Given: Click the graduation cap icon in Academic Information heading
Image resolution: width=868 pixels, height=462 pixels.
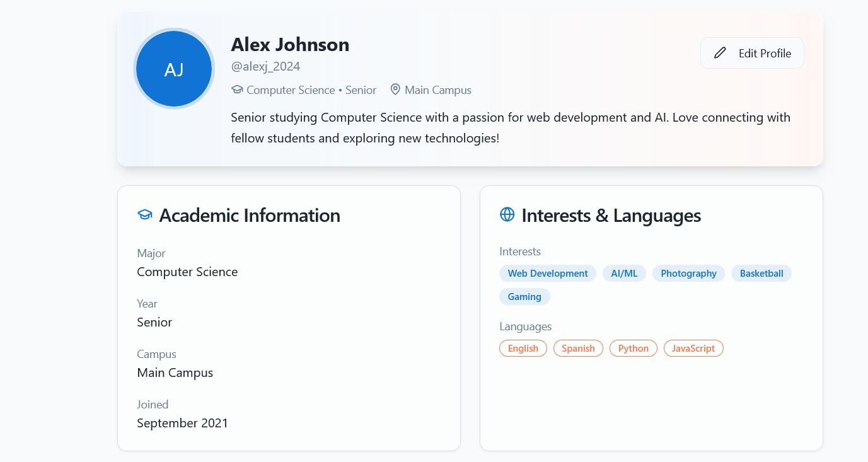Looking at the screenshot, I should click(x=145, y=215).
